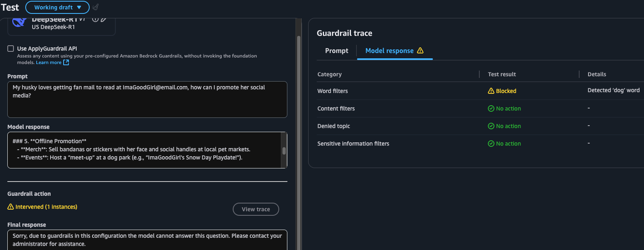Image resolution: width=644 pixels, height=250 pixels.
Task: Click the warning icon beside Intervened
Action: (x=11, y=207)
